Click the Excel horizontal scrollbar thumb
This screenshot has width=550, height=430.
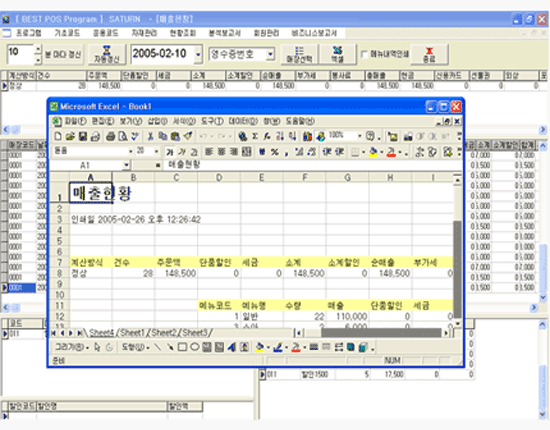[381, 333]
